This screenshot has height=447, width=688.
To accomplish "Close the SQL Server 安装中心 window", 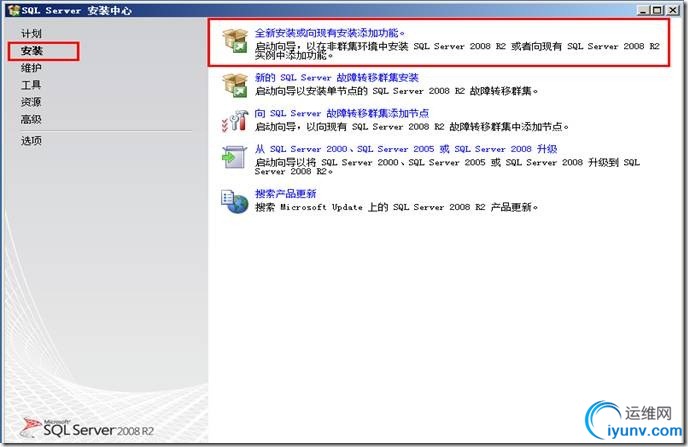I will [673, 10].
